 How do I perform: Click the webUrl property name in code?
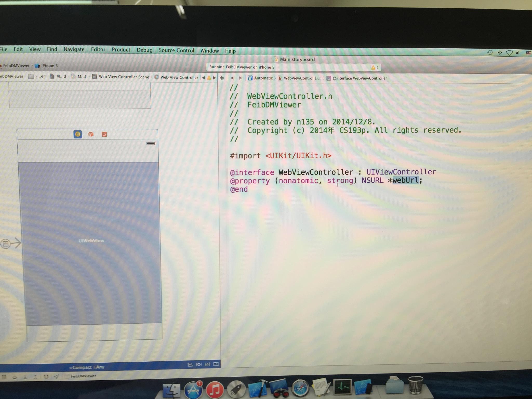(x=405, y=180)
